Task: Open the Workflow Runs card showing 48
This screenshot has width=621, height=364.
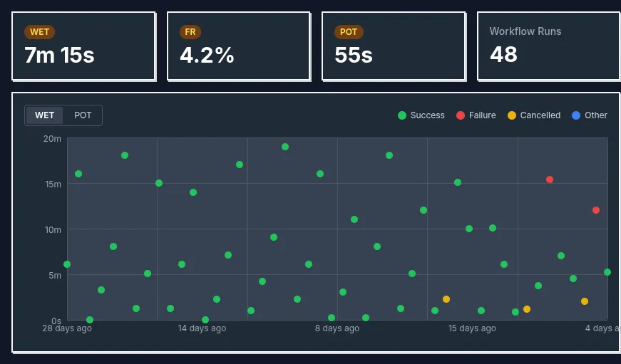Action: (548, 46)
